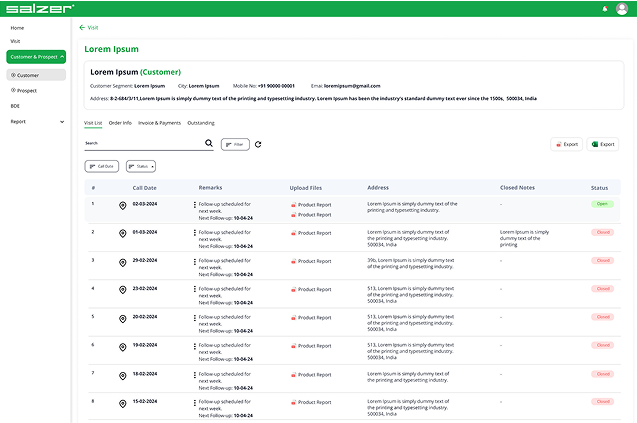637x423 pixels.
Task: Export to PDF using red Export button
Action: tap(566, 144)
